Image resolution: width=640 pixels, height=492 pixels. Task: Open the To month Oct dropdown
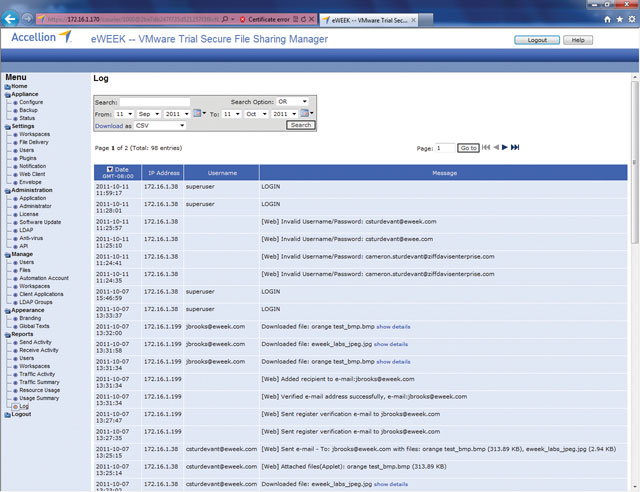[x=256, y=114]
